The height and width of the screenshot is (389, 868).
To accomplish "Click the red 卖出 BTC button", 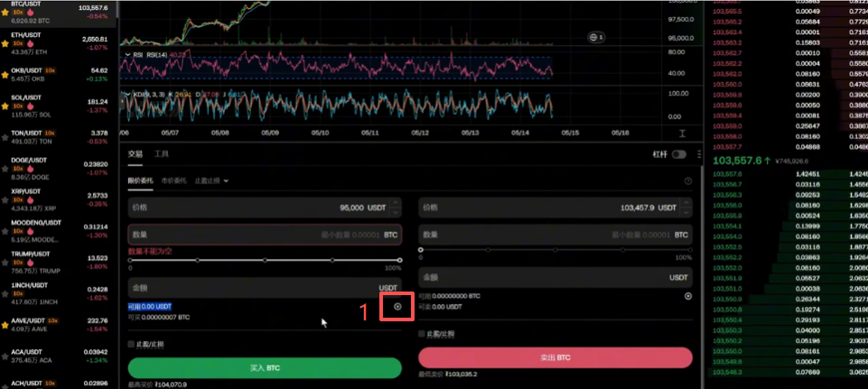I will [555, 357].
